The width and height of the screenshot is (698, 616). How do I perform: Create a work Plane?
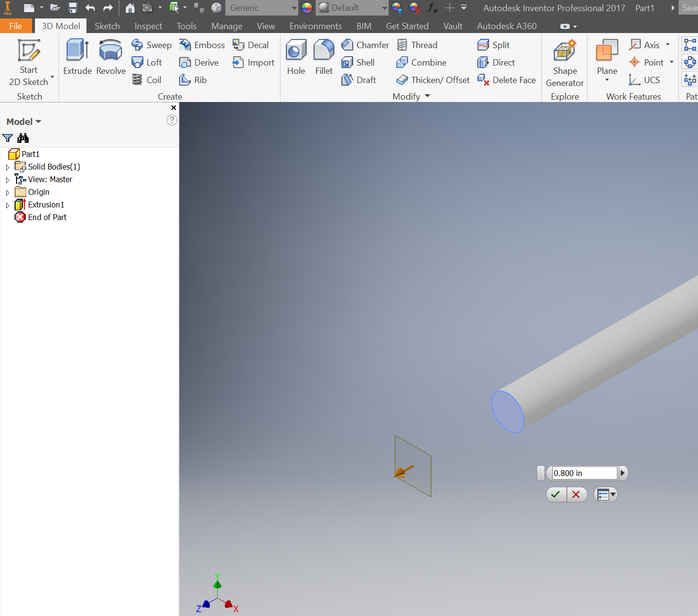[607, 57]
